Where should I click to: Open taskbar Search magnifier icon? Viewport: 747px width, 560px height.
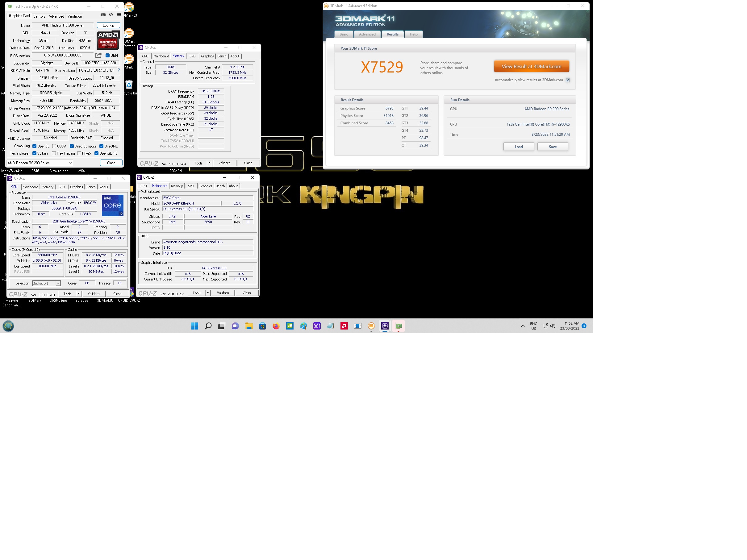click(208, 326)
